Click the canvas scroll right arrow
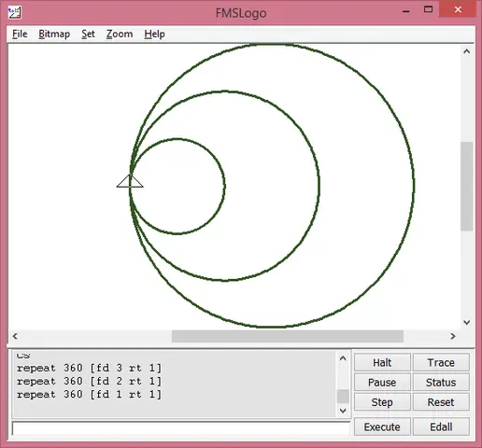482x448 pixels. pos(453,336)
